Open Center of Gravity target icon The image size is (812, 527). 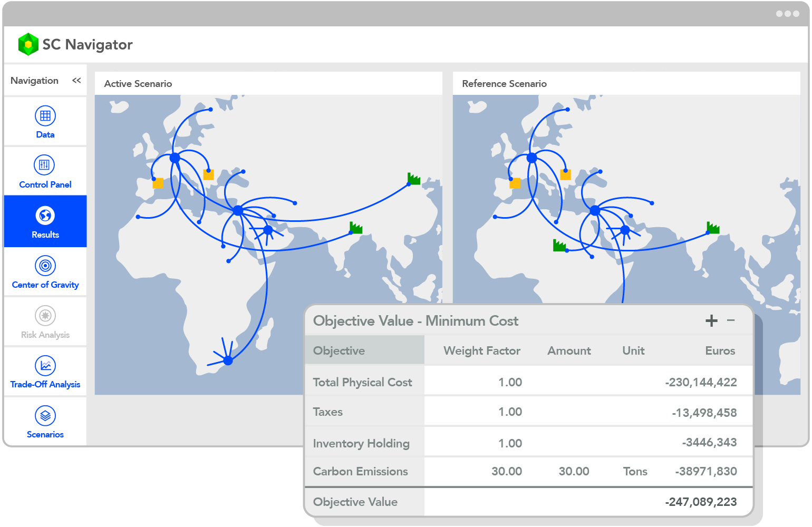pos(45,266)
